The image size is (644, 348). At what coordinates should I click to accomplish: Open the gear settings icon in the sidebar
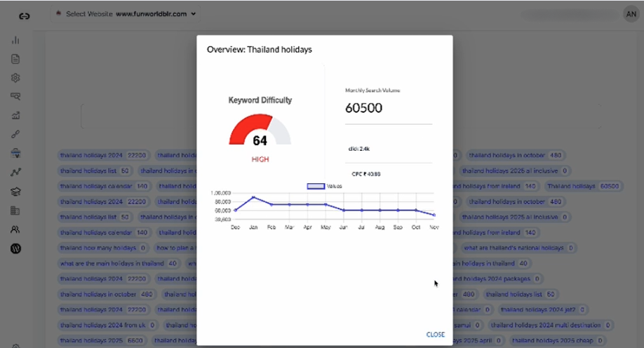pyautogui.click(x=15, y=78)
